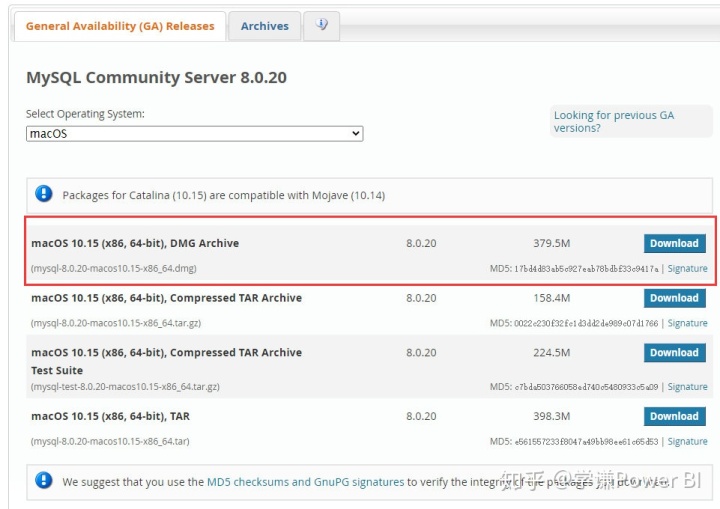The height and width of the screenshot is (509, 720).
Task: Click the blue info icon beside checksum suggestion
Action: click(x=44, y=481)
